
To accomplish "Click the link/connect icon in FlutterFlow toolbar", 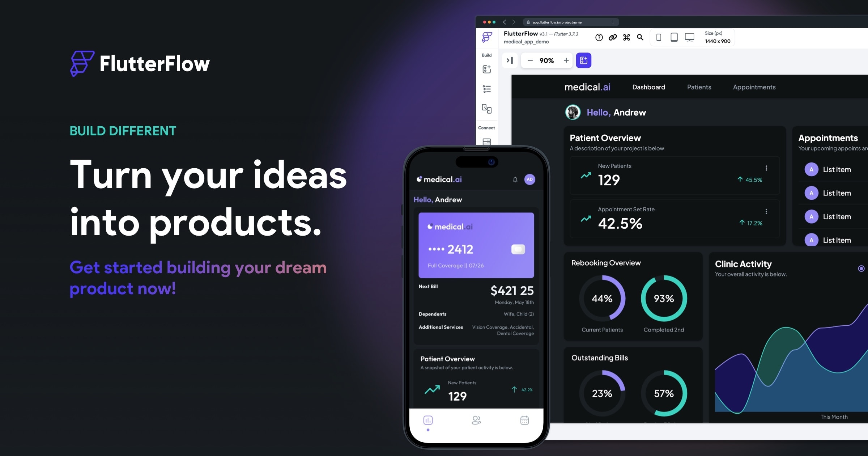I will pyautogui.click(x=613, y=37).
